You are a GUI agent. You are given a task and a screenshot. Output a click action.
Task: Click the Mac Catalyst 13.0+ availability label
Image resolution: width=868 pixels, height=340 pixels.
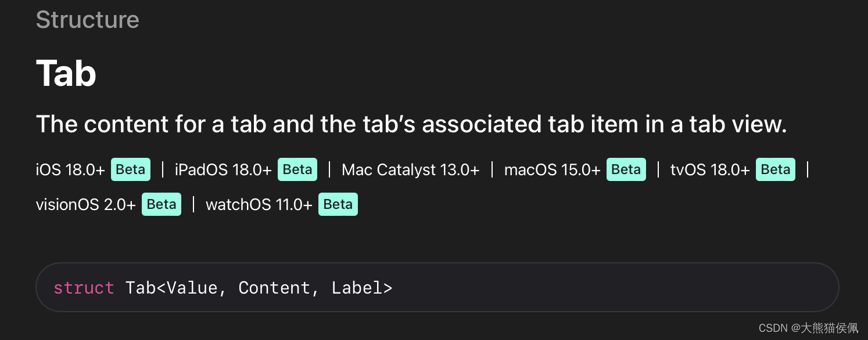[411, 170]
